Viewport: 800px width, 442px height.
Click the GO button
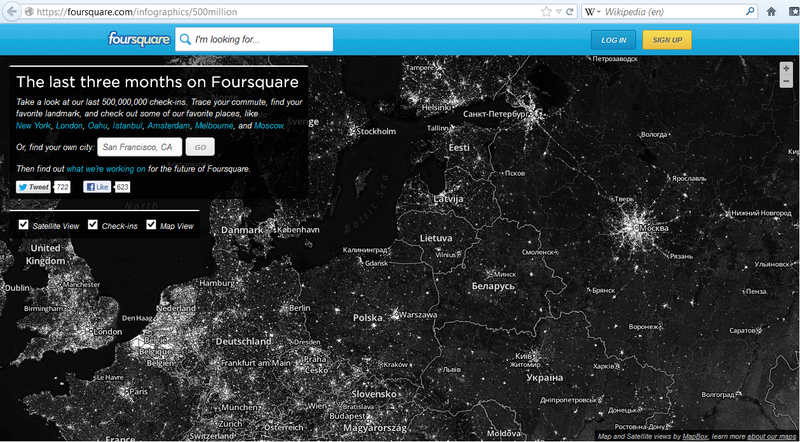point(200,147)
